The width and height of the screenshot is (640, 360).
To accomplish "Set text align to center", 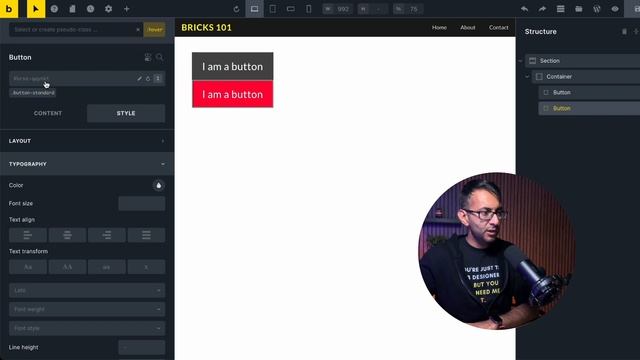I will (67, 235).
